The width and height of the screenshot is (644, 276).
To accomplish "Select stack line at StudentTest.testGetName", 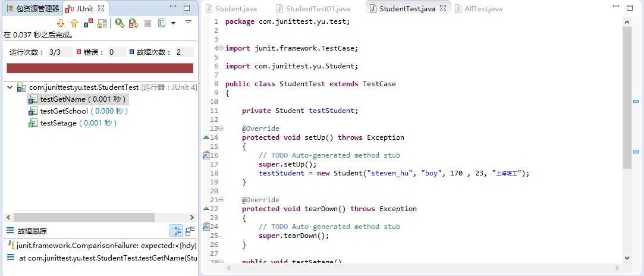I will 103,258.
